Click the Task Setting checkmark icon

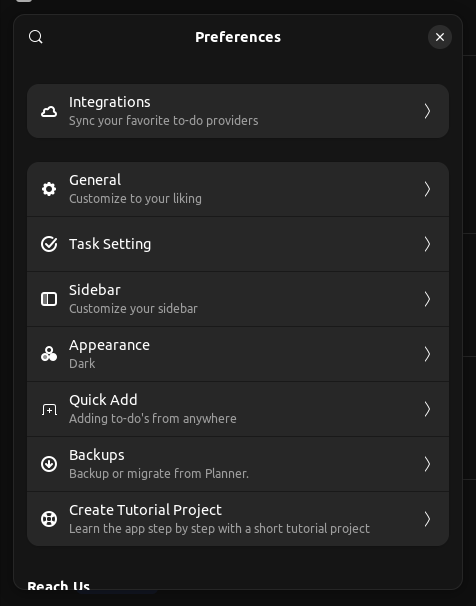[49, 244]
